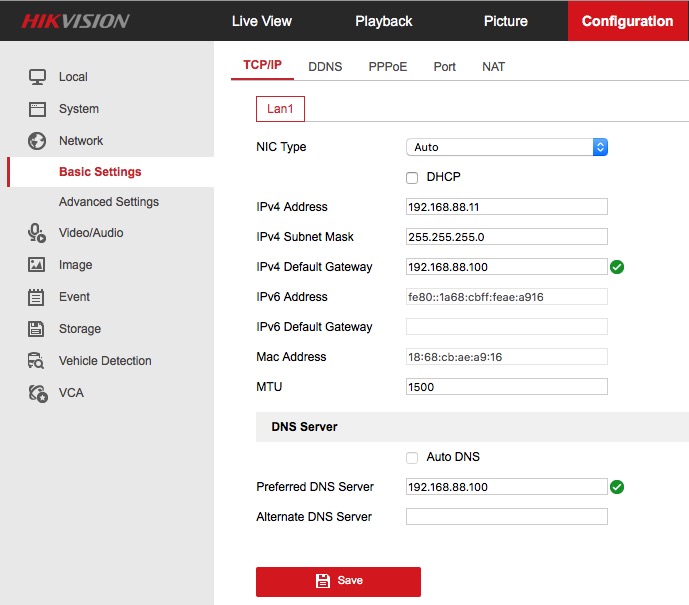Click the Video/Audio microphone icon
Viewport: 689px width, 605px height.
(x=37, y=233)
